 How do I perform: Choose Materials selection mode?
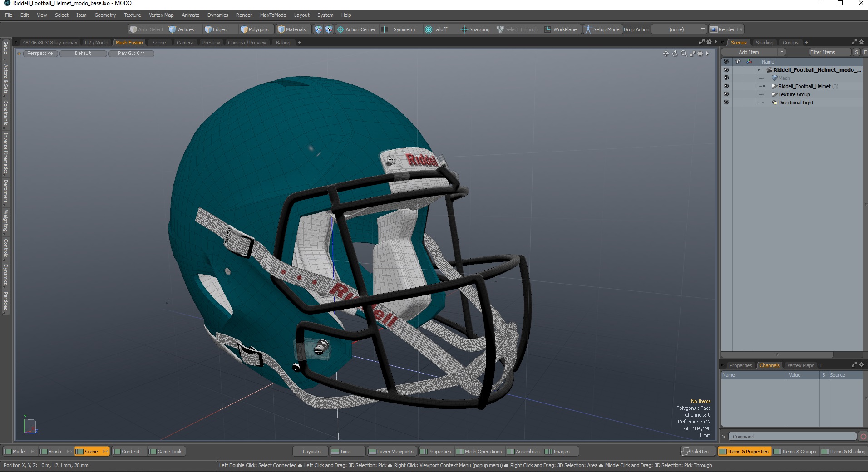pos(292,29)
